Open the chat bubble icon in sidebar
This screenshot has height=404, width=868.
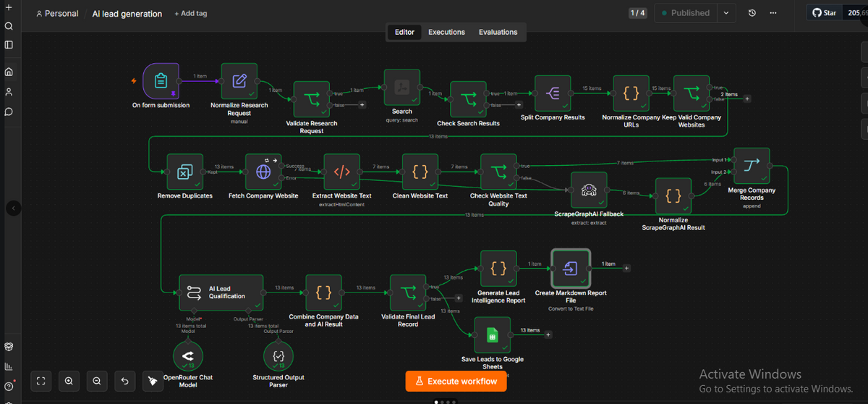(x=9, y=111)
